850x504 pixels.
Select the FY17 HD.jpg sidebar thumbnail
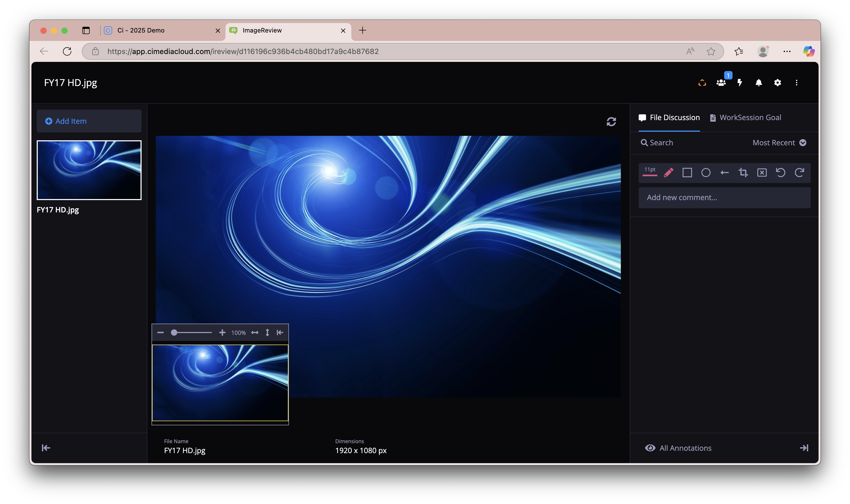point(89,170)
